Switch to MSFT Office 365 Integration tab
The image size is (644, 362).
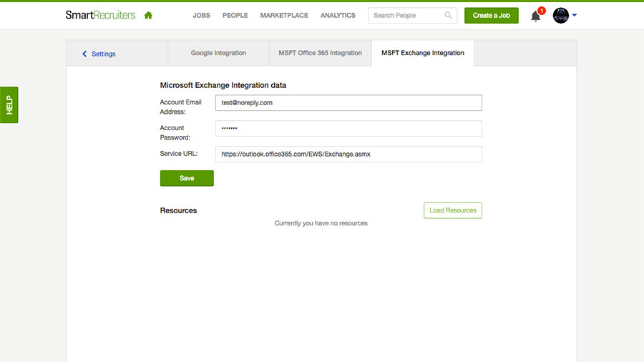point(320,53)
